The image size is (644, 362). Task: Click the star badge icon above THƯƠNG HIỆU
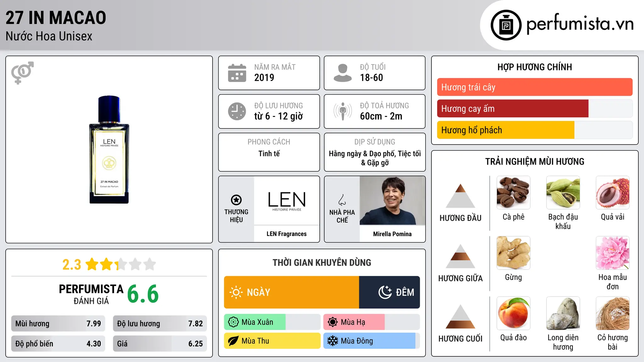coord(236,200)
